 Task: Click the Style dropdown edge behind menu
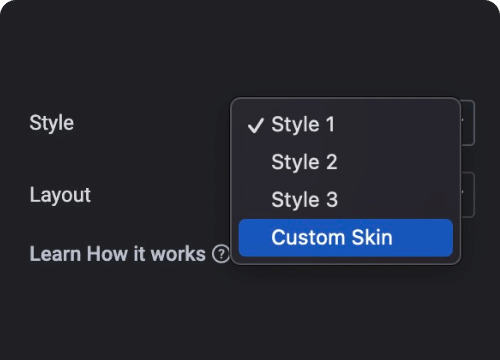[x=468, y=123]
